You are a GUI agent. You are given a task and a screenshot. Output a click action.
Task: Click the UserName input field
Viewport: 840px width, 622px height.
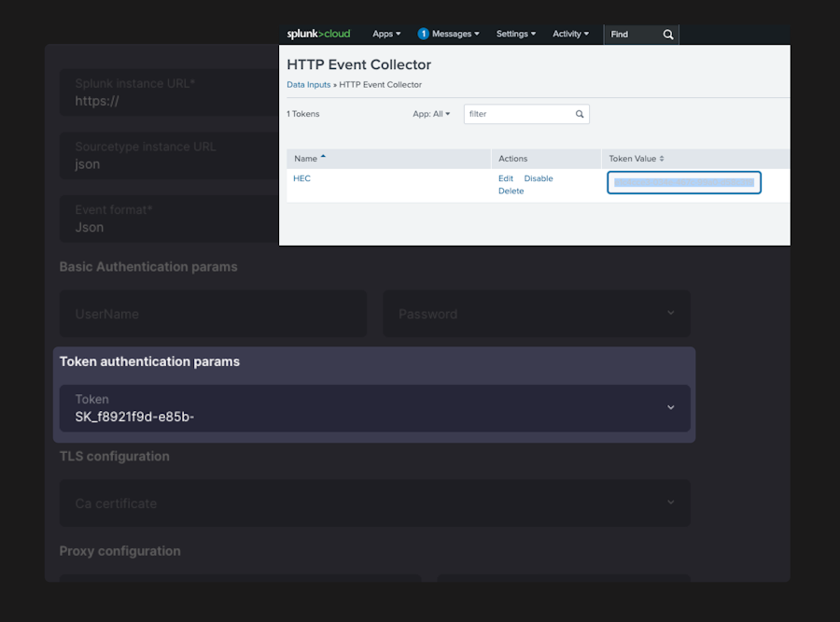coord(213,314)
